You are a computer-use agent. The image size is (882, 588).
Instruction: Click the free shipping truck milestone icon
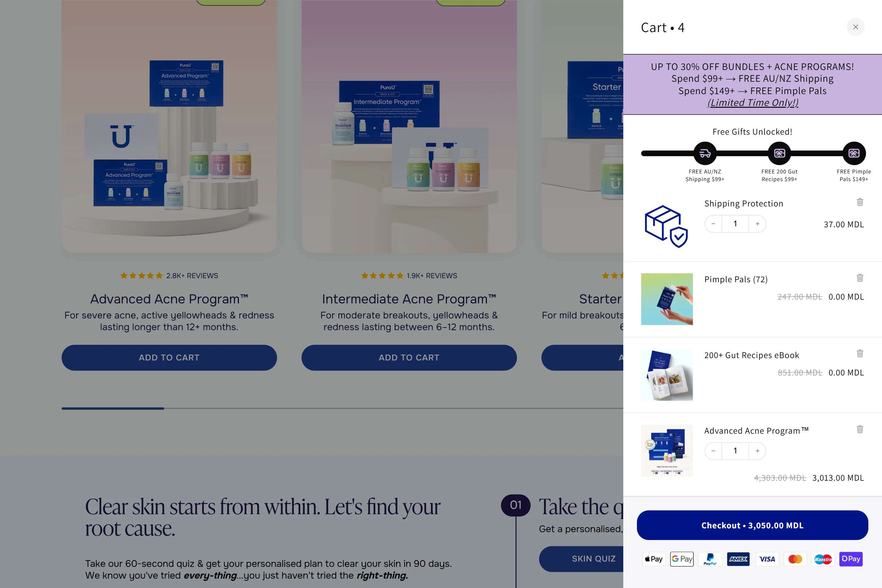705,153
